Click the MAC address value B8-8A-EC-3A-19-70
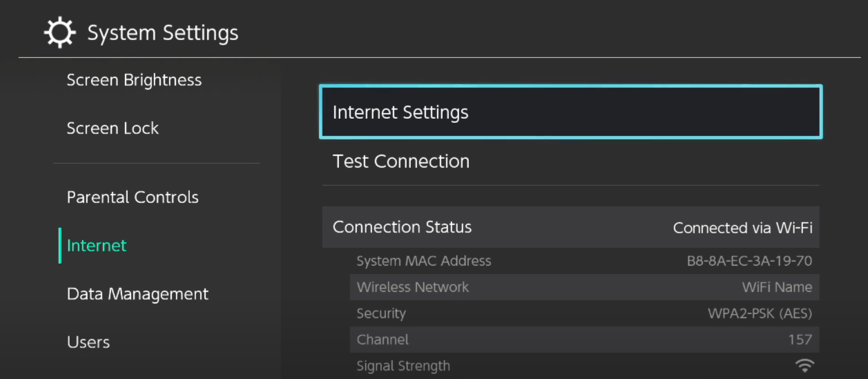The image size is (868, 379). point(749,261)
